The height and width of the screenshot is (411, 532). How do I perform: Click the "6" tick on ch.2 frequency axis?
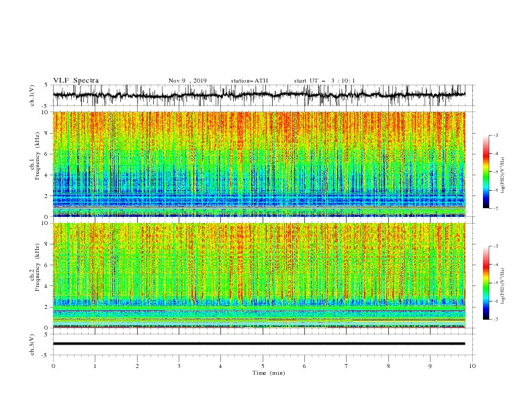click(x=46, y=265)
